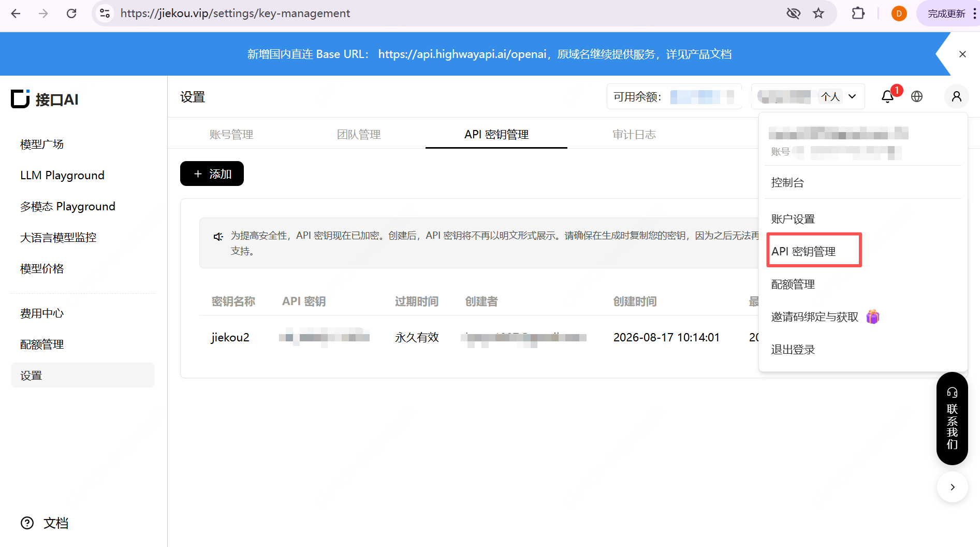Click the 完成更新 browser update button
This screenshot has width=980, height=547.
(x=947, y=13)
